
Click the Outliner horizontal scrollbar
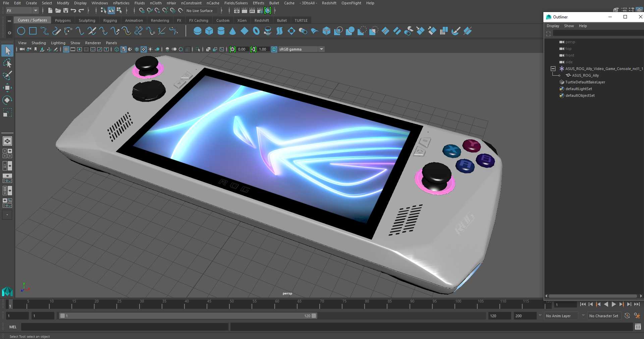tap(593, 296)
